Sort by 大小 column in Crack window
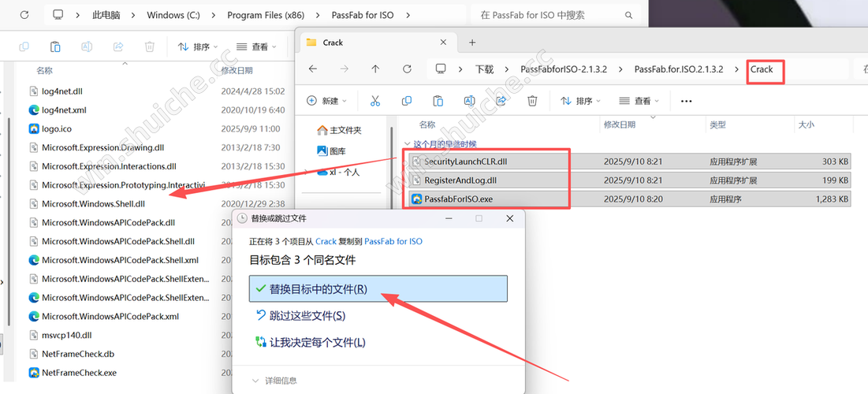 806,125
